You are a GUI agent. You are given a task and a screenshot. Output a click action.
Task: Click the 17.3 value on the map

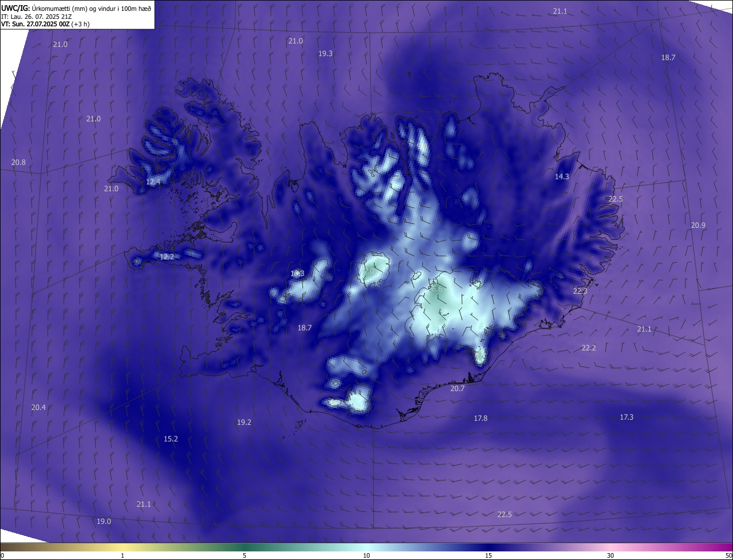point(626,417)
